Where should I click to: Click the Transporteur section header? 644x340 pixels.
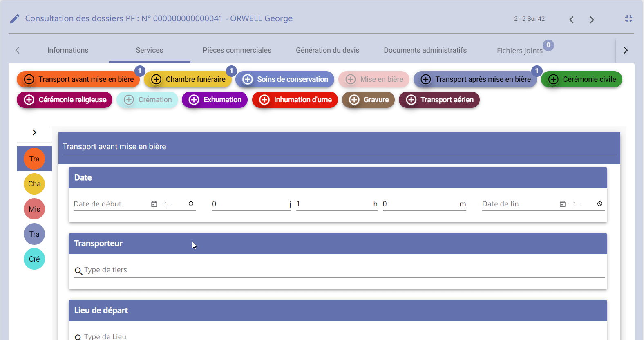pos(338,244)
